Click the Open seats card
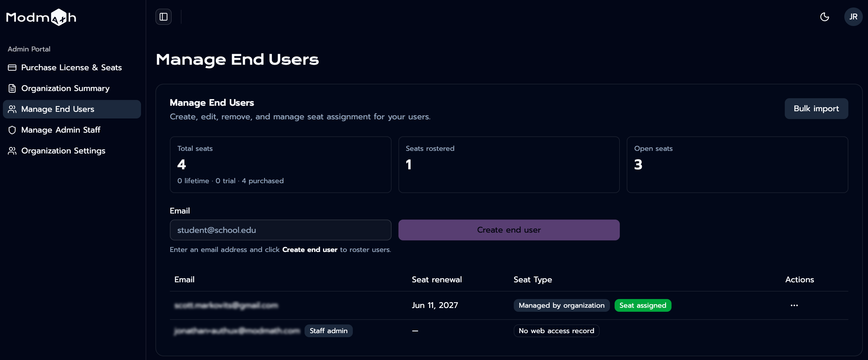Image resolution: width=868 pixels, height=360 pixels. pyautogui.click(x=737, y=165)
